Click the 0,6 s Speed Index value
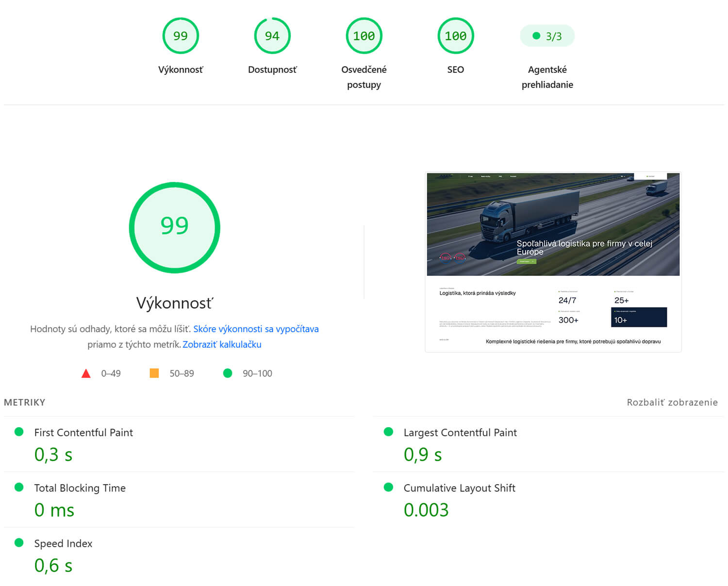The width and height of the screenshot is (728, 586). 53,566
